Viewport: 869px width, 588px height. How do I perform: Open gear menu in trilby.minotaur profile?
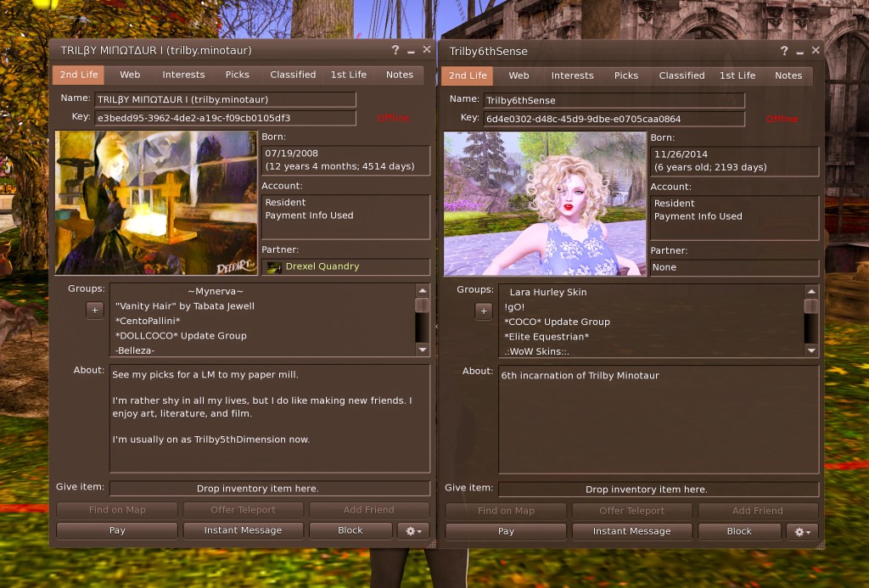click(413, 530)
